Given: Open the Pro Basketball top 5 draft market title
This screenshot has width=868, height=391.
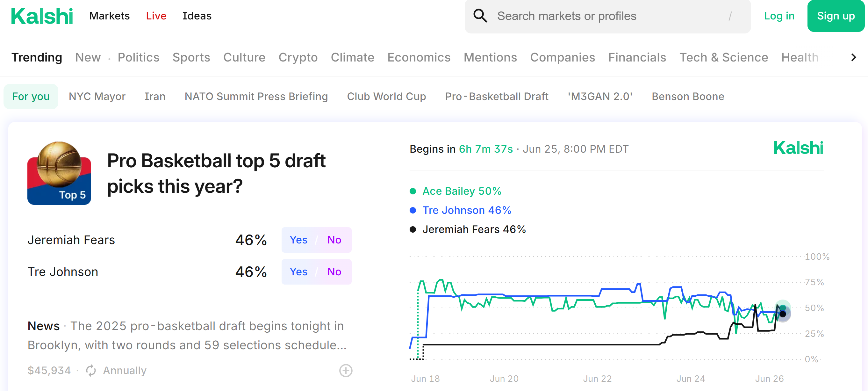Looking at the screenshot, I should (x=216, y=173).
